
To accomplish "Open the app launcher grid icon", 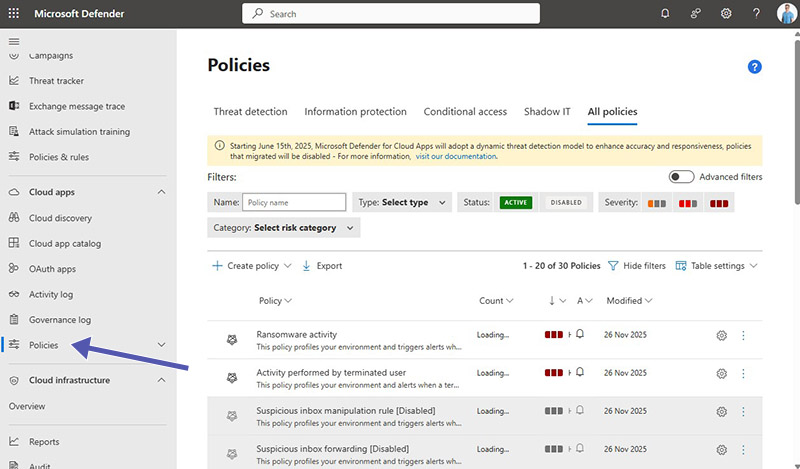I will tap(14, 13).
